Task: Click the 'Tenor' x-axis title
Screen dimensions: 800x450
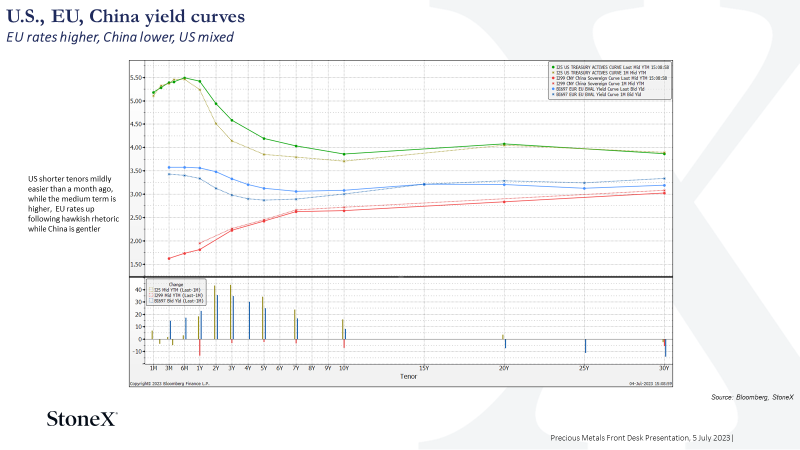Action: 408,376
